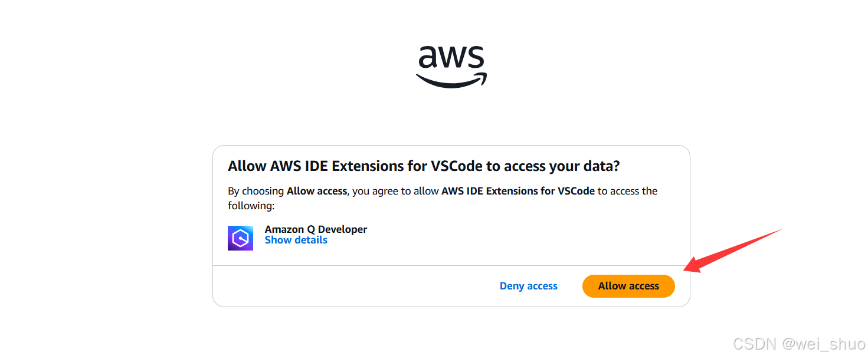The width and height of the screenshot is (868, 359).
Task: Choose Deny access
Action: [x=528, y=286]
